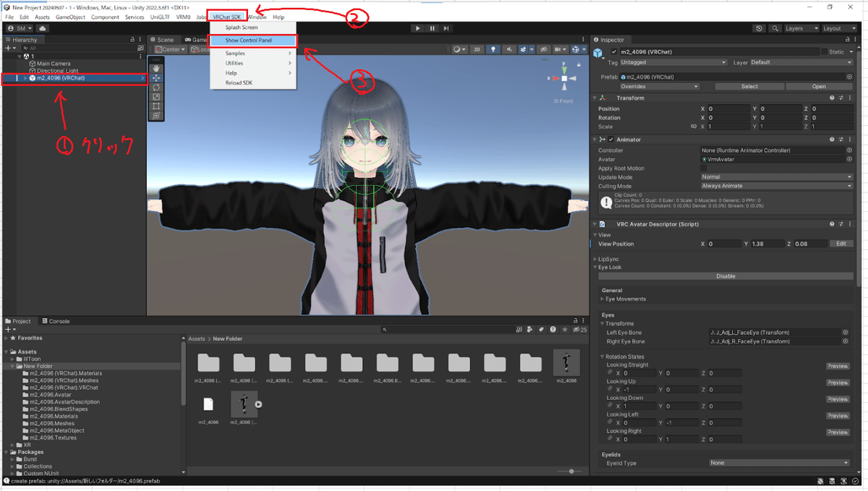Select the Scale tool in Scene toolbar
This screenshot has height=491, width=868.
(x=156, y=96)
